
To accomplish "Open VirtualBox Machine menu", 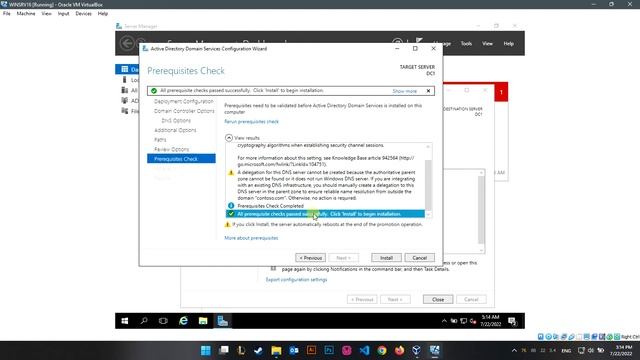I will click(x=26, y=13).
